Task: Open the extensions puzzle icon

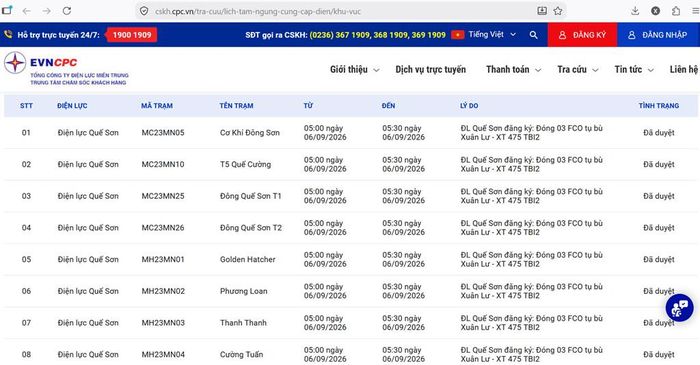Action: [676, 11]
